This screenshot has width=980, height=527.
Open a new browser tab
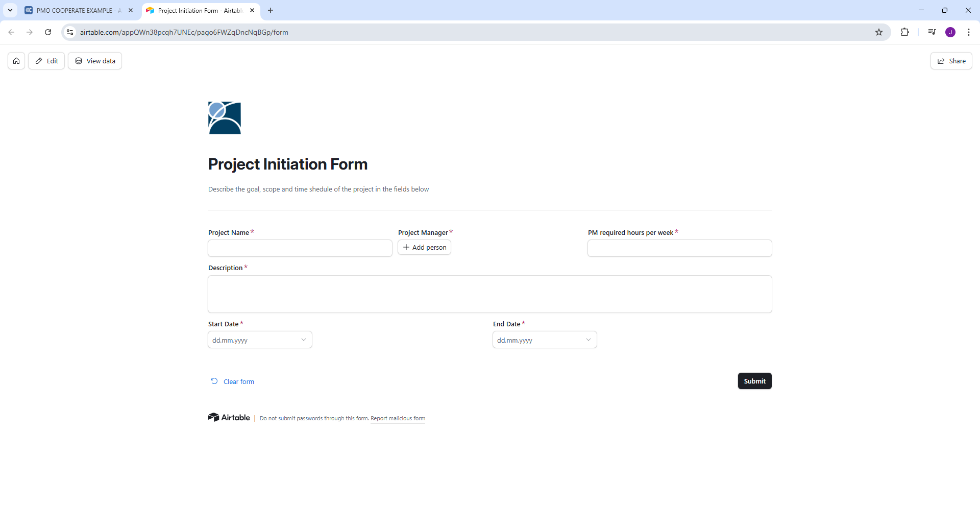pyautogui.click(x=271, y=10)
